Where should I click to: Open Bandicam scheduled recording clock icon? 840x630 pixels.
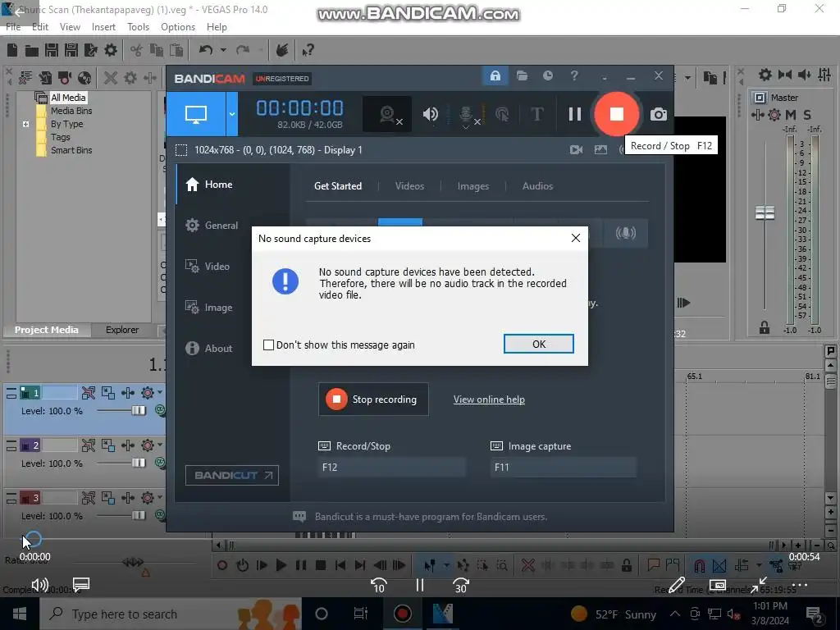click(547, 76)
